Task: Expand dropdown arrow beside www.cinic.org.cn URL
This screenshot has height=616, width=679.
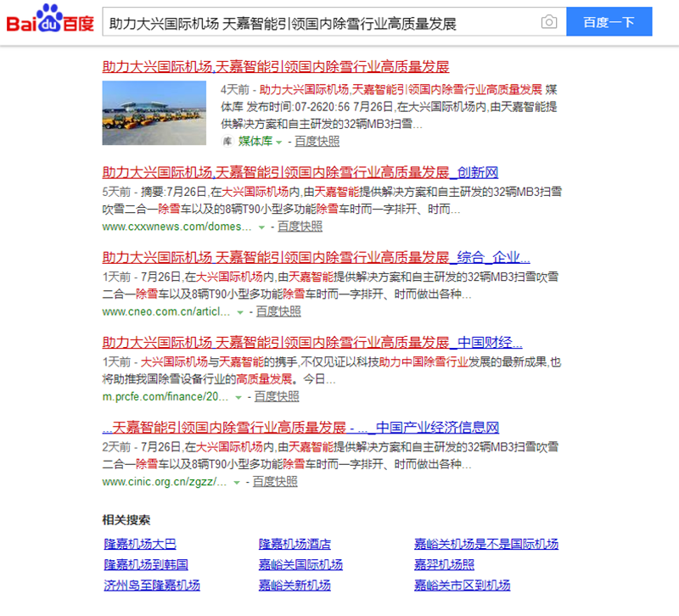Action: (238, 483)
